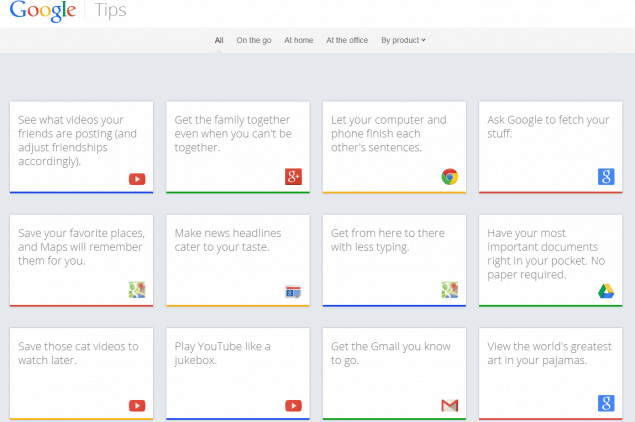This screenshot has height=422, width=635.
Task: Click YouTube icon on cat videos card
Action: [137, 405]
